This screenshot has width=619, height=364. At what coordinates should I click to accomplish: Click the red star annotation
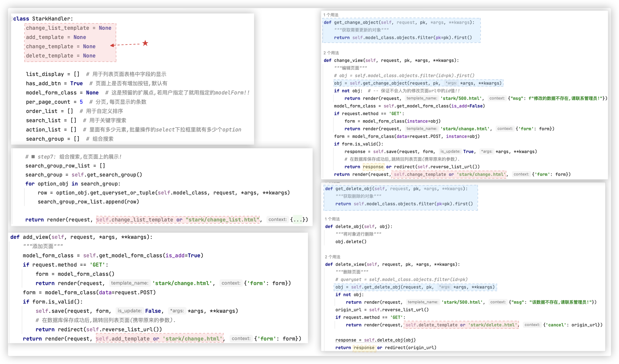click(145, 43)
